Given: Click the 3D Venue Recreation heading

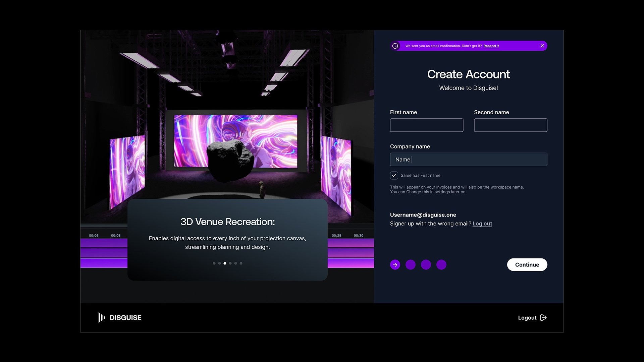Looking at the screenshot, I should pyautogui.click(x=227, y=222).
